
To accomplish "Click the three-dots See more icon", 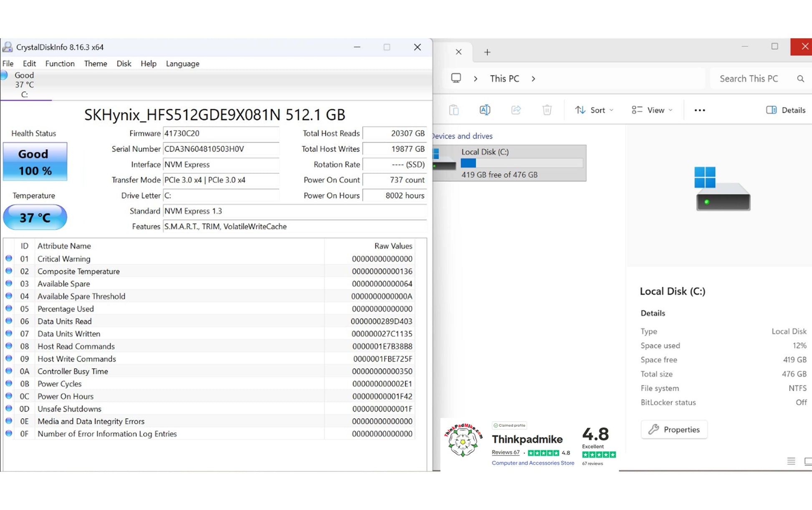I will click(x=700, y=110).
